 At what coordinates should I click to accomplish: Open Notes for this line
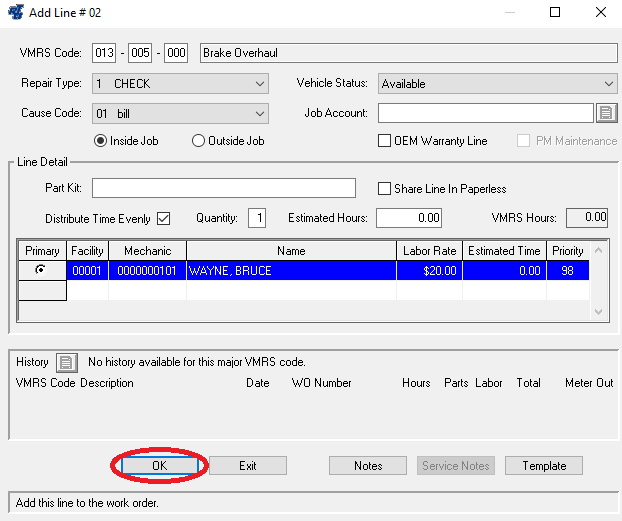point(368,465)
